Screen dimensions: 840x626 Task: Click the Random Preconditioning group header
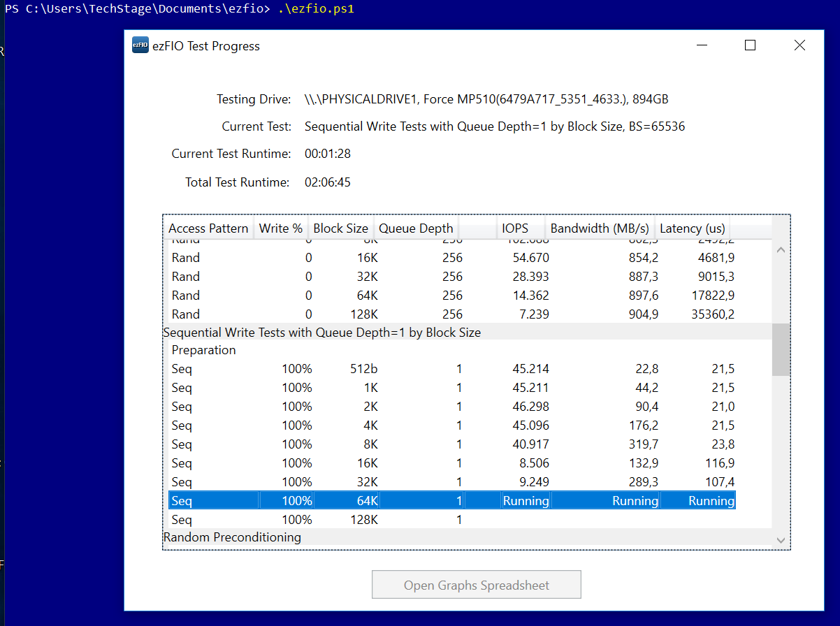[232, 537]
